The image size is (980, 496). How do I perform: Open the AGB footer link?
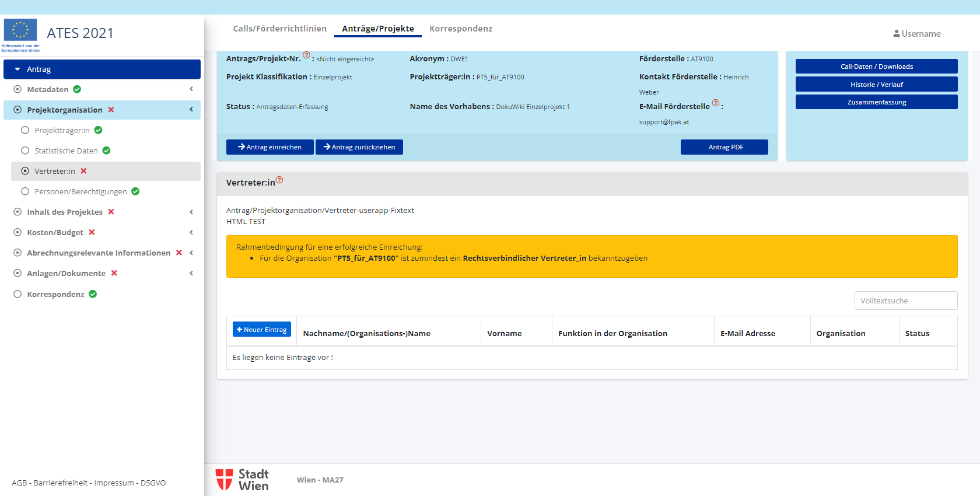pos(19,483)
